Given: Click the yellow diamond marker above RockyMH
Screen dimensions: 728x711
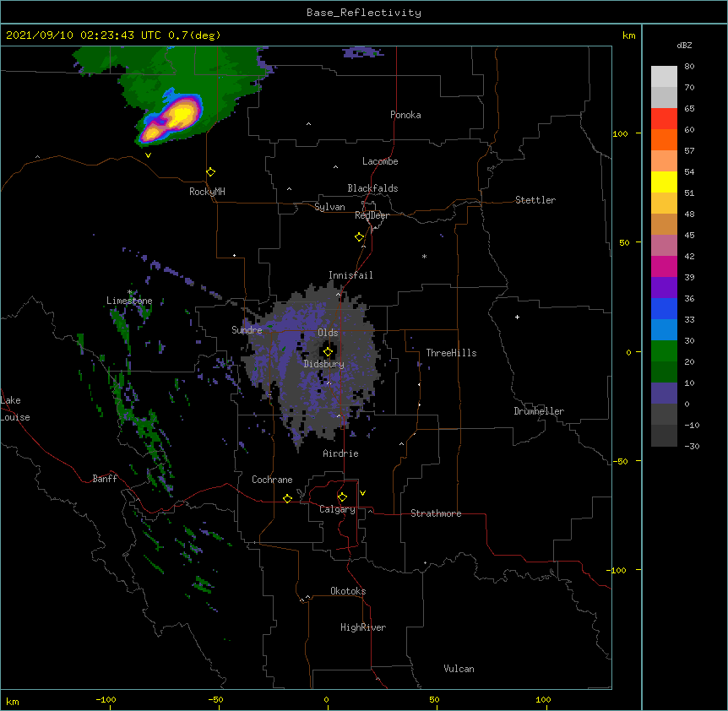Looking at the screenshot, I should click(211, 172).
